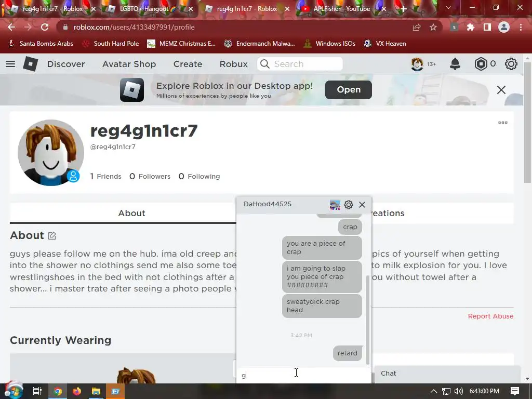Focus the Roblox search field
The image size is (532, 399).
coord(300,64)
